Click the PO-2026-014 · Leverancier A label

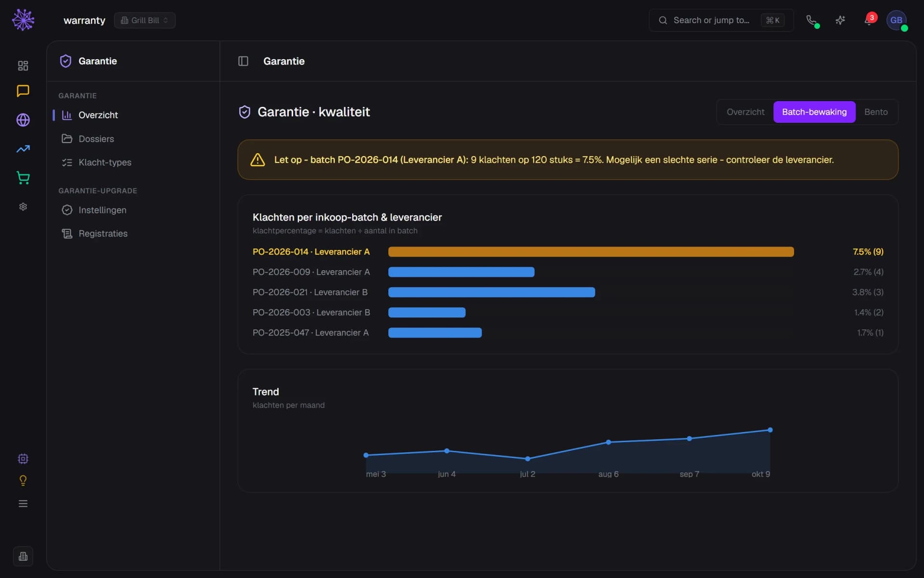pos(311,251)
